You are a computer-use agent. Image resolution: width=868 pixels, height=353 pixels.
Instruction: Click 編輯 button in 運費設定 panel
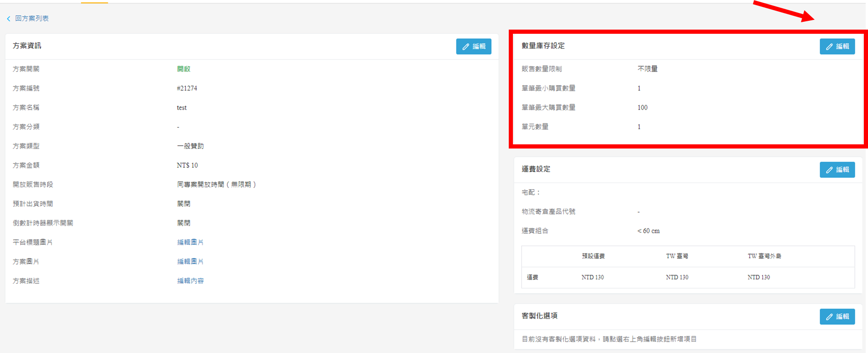(837, 170)
